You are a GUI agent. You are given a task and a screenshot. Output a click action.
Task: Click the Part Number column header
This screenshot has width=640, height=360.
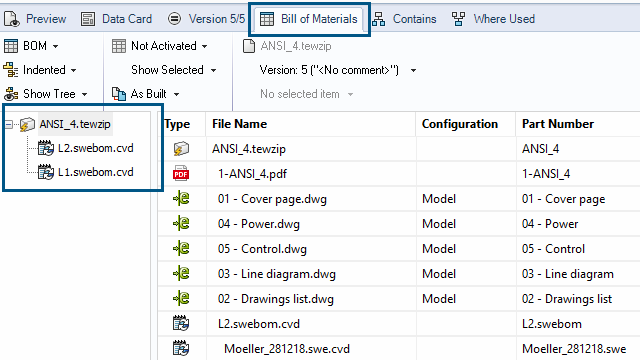point(558,124)
